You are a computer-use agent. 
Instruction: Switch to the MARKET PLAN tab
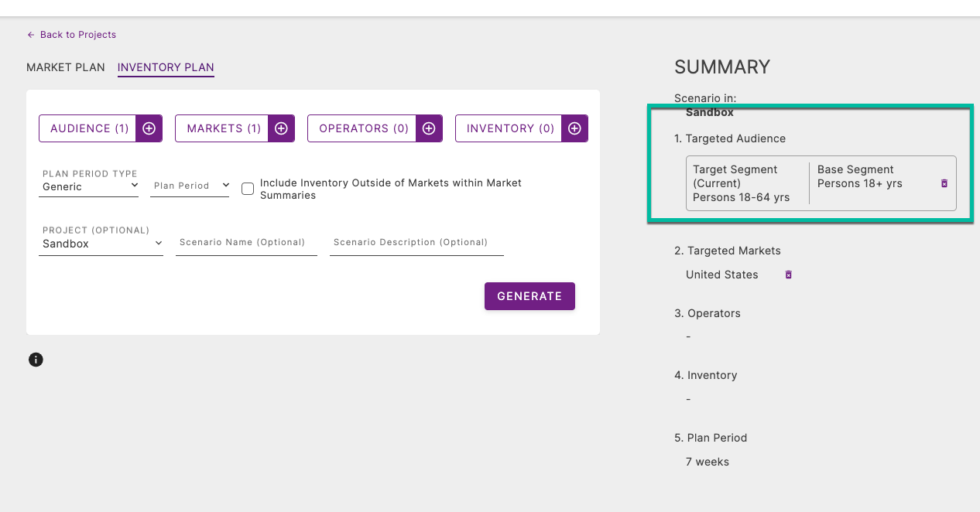pos(66,67)
